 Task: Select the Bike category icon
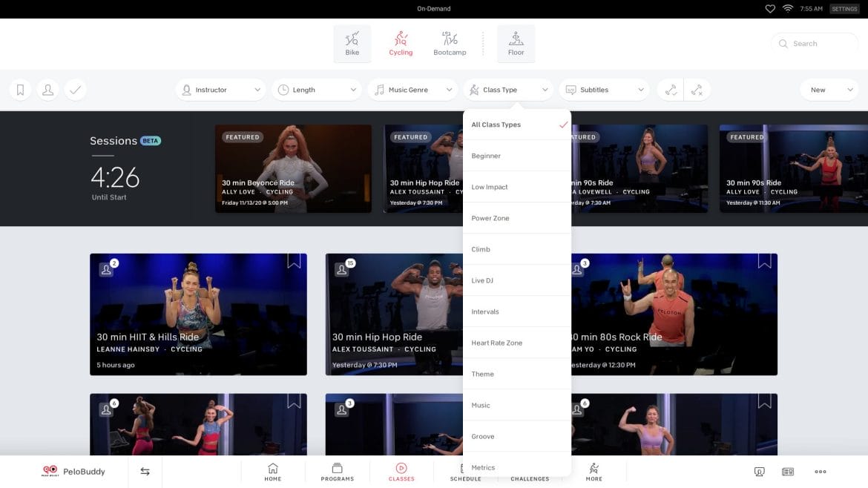pos(352,43)
